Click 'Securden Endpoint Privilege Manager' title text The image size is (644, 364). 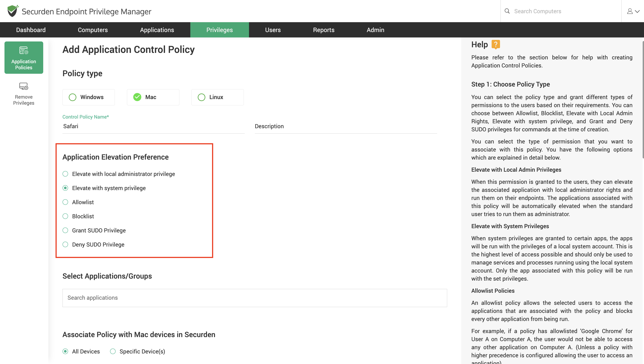tap(86, 11)
